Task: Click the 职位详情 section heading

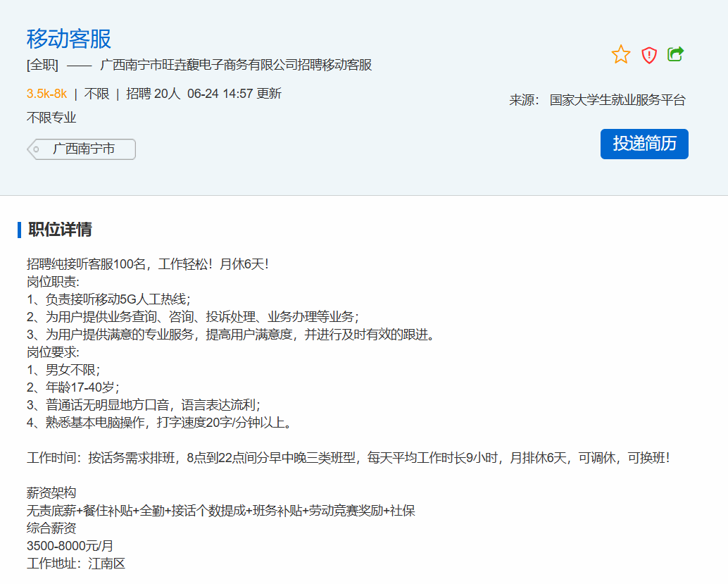Action: coord(60,230)
